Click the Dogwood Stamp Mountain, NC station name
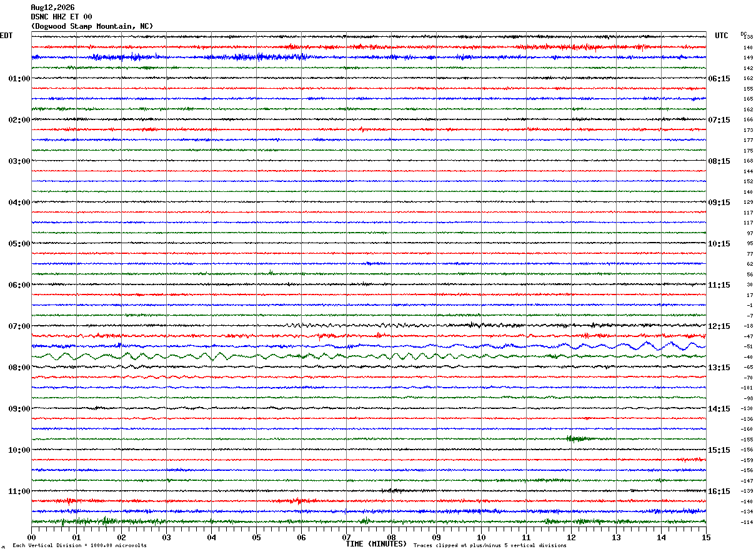This screenshot has width=756, height=554. 92,26
